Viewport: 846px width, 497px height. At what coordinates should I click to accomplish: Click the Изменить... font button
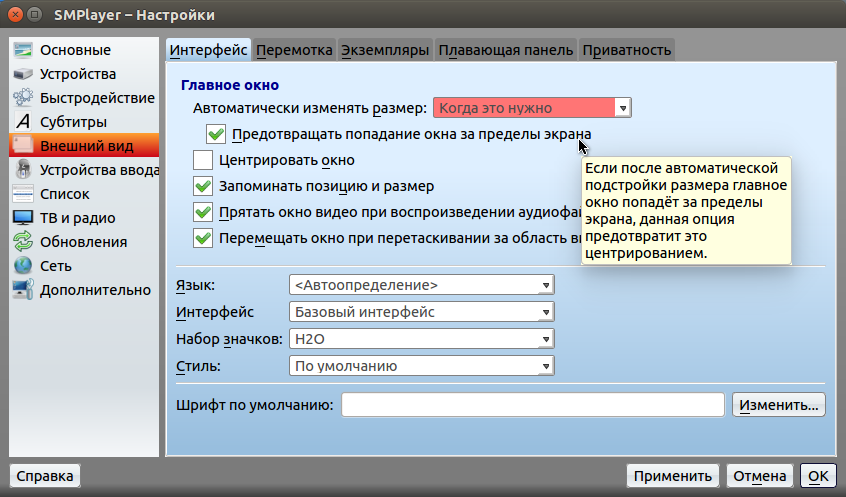(x=779, y=405)
